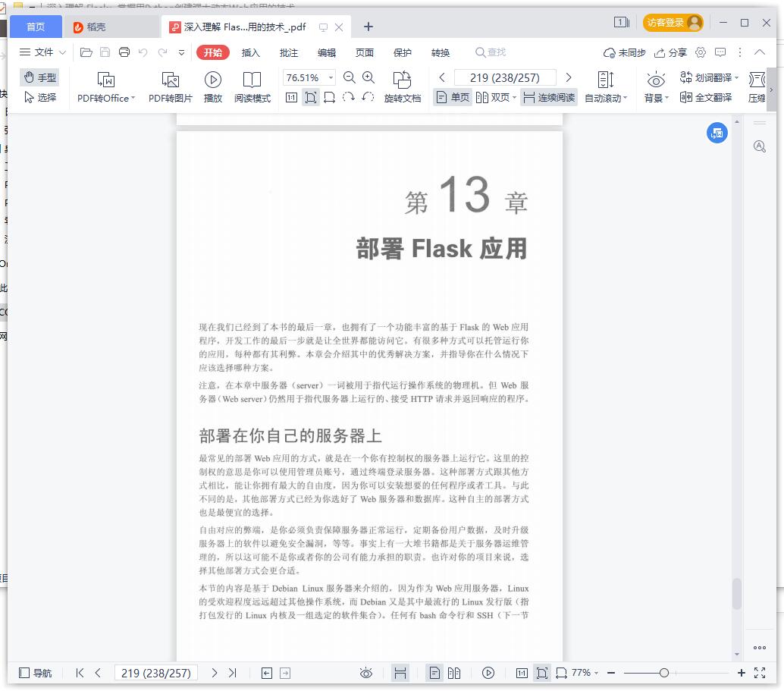The width and height of the screenshot is (784, 691).
Task: Toggle eye-protection mode in status bar
Action: point(366,673)
